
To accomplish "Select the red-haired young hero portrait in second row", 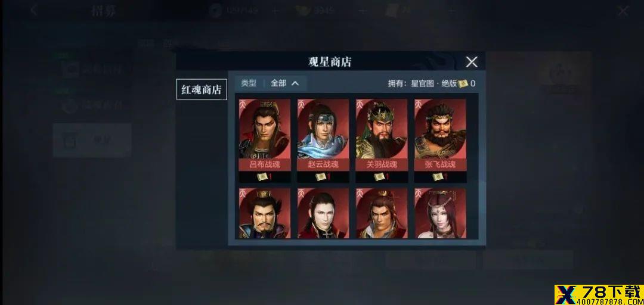I will click(x=382, y=213).
